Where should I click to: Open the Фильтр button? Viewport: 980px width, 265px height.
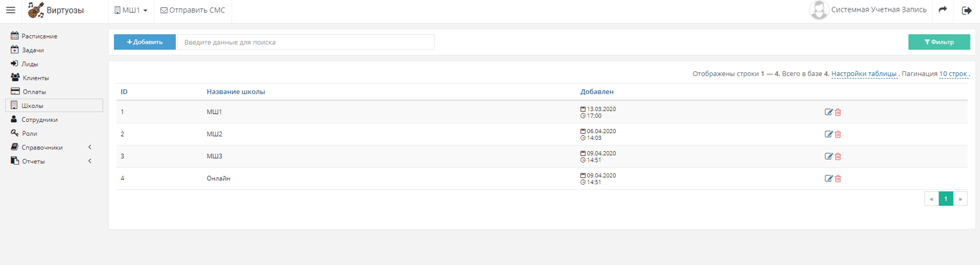(939, 42)
